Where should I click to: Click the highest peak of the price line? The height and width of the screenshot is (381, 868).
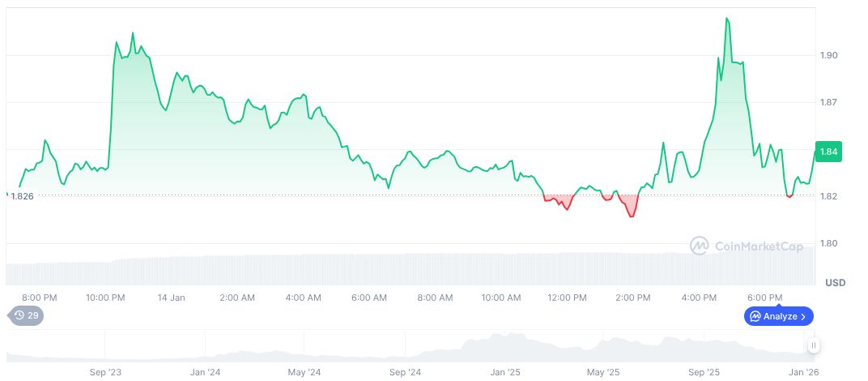tap(727, 18)
